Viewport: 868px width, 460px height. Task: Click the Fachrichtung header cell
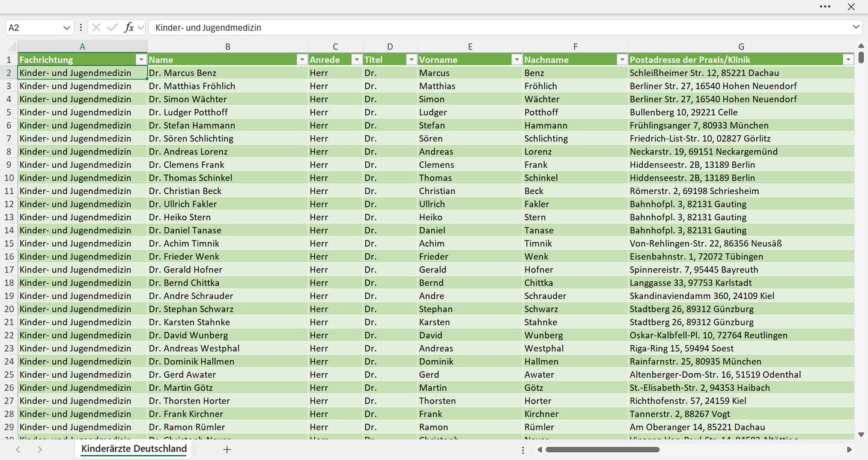(x=82, y=60)
